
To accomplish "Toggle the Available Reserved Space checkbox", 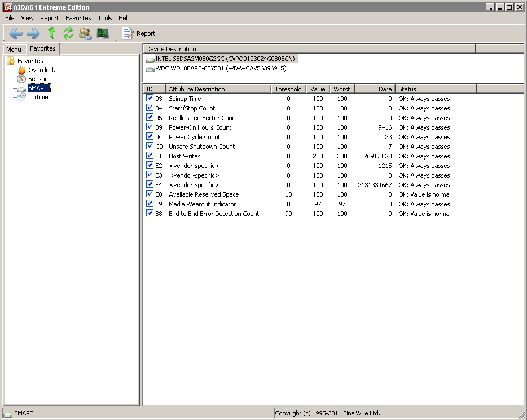I will [150, 194].
